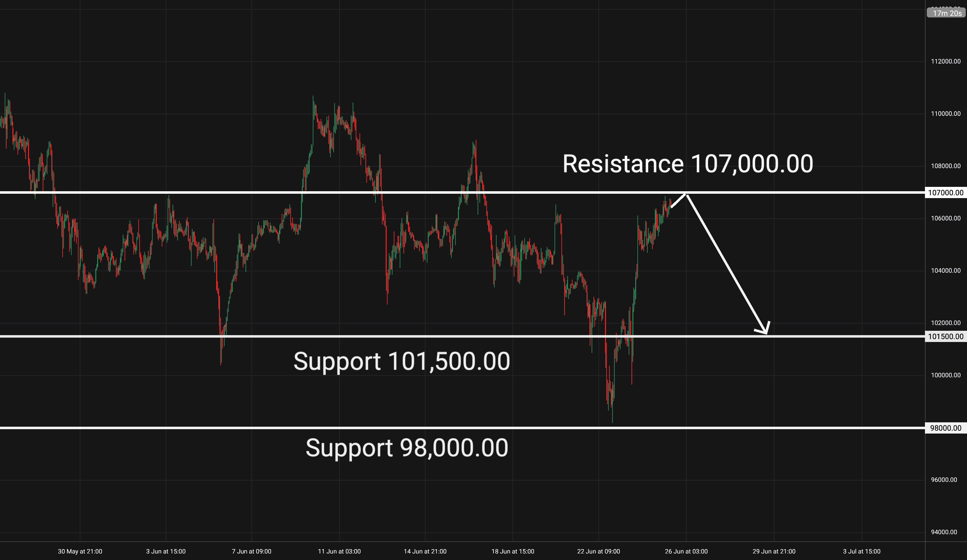Image resolution: width=967 pixels, height=560 pixels.
Task: Click the 30 May at 21:00 time label
Action: (80, 551)
